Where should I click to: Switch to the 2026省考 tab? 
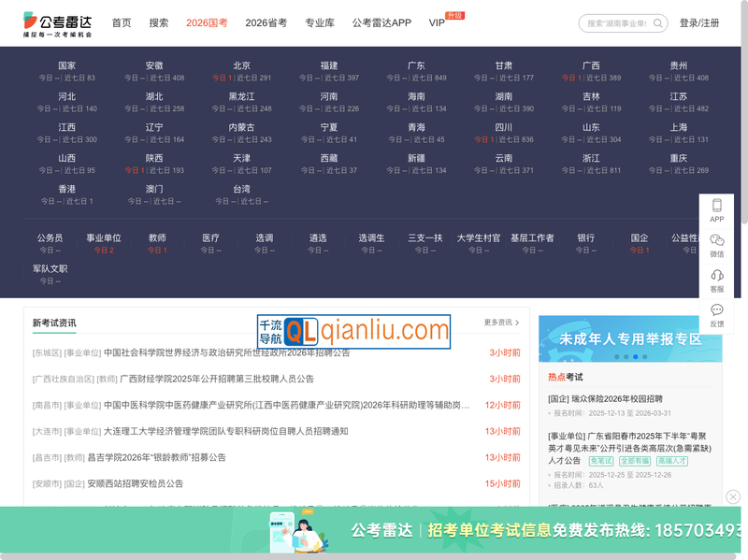(x=266, y=23)
